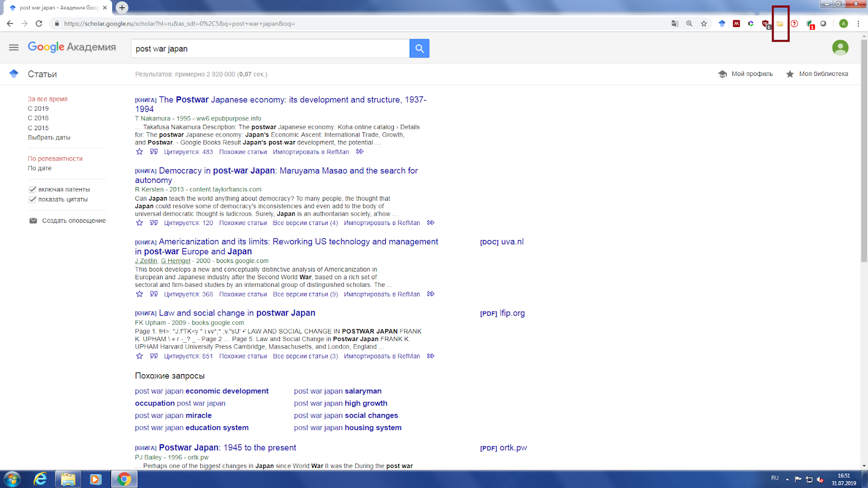Open the Chrome three-dot menu
This screenshot has height=488, width=868.
tap(858, 23)
